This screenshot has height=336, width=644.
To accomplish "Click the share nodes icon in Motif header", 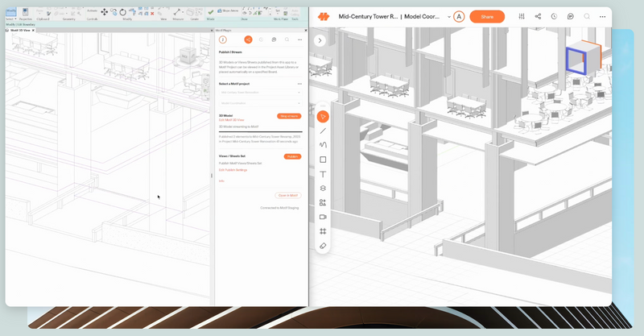I will (538, 16).
